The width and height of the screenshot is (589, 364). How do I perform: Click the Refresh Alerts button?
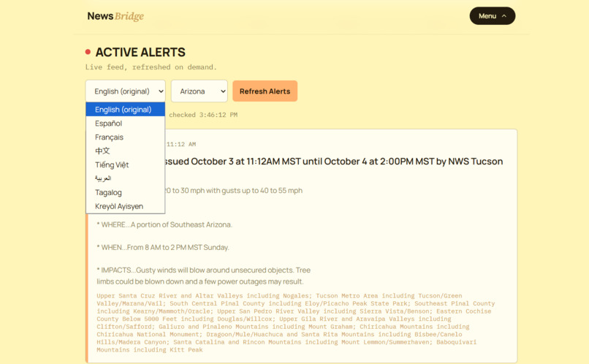[x=265, y=91]
